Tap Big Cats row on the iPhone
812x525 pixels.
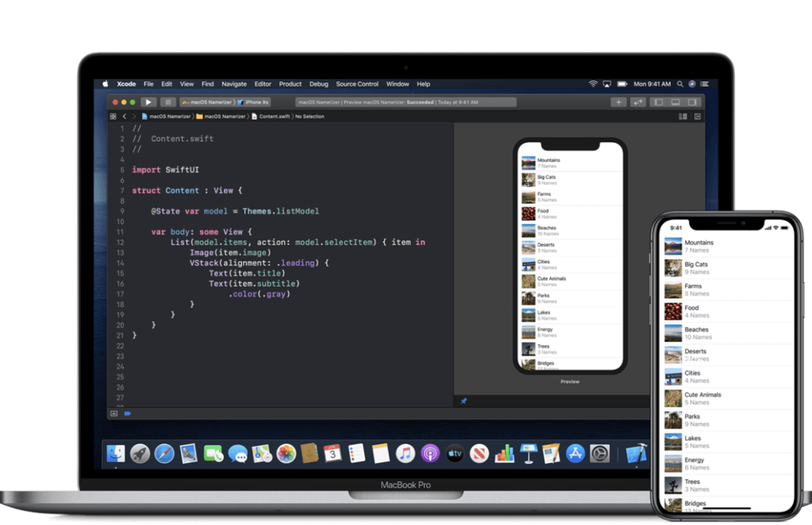click(729, 268)
